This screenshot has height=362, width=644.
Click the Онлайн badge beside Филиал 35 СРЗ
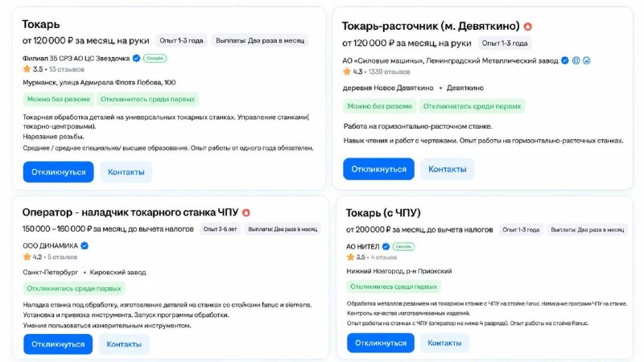pyautogui.click(x=155, y=58)
